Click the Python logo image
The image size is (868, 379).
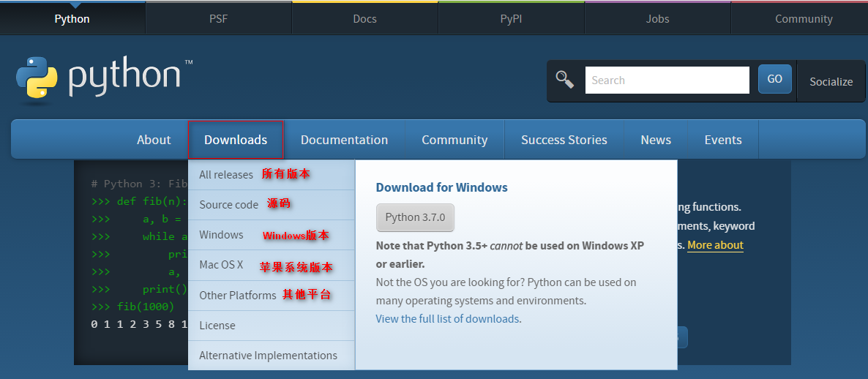[104, 80]
